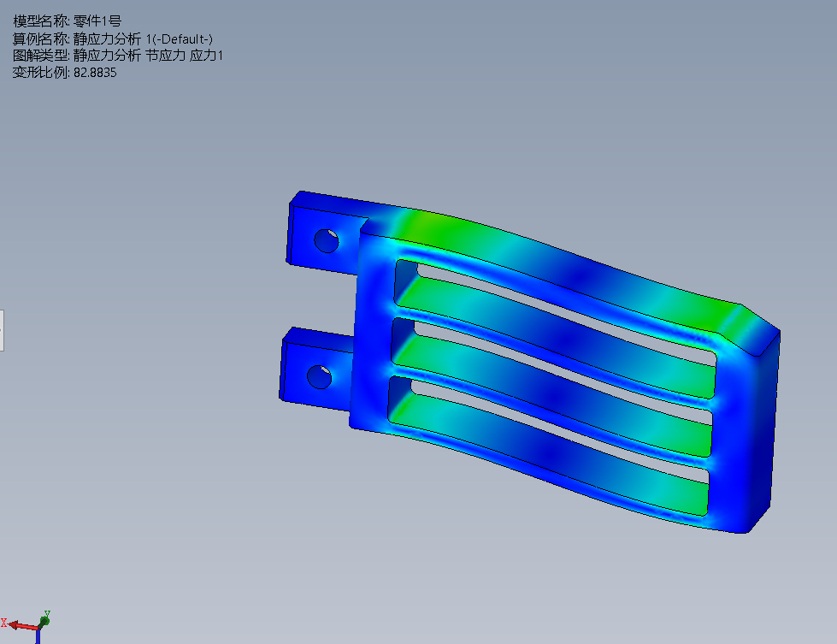Click the blue Z axis on triad
This screenshot has height=644, width=837.
pos(39,636)
